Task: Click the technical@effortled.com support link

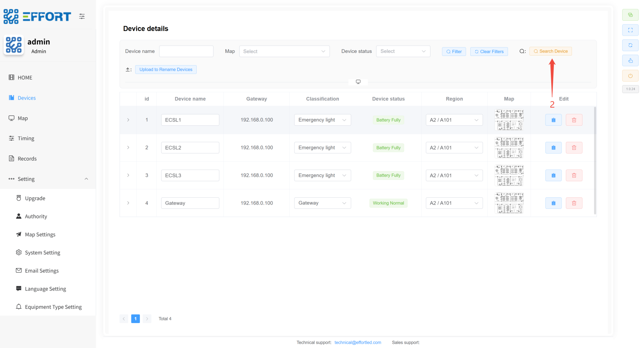Action: [x=358, y=343]
